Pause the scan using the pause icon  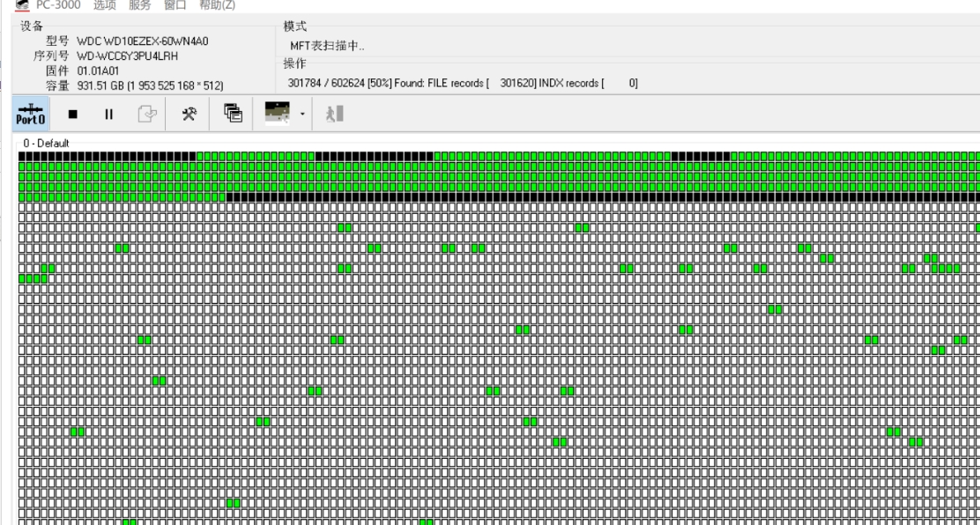coord(108,114)
